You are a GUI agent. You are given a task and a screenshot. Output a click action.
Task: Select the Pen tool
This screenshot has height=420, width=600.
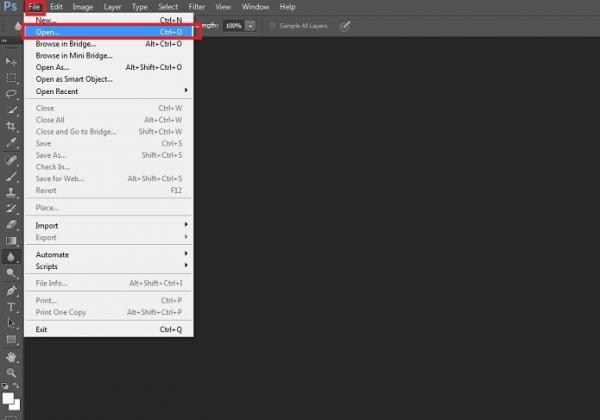(x=11, y=291)
